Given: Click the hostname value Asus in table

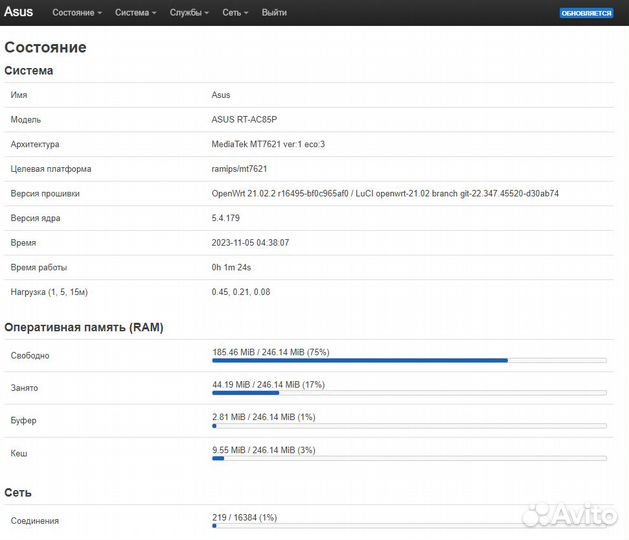Looking at the screenshot, I should click(221, 95).
